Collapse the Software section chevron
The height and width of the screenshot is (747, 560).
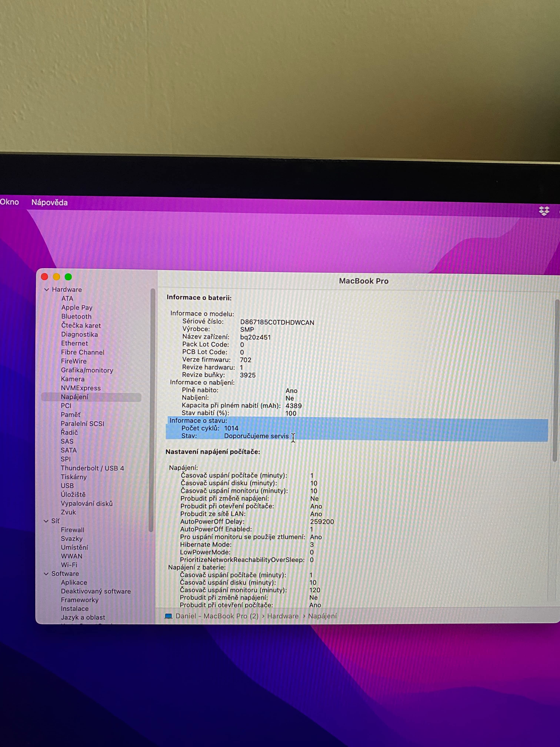(x=46, y=574)
